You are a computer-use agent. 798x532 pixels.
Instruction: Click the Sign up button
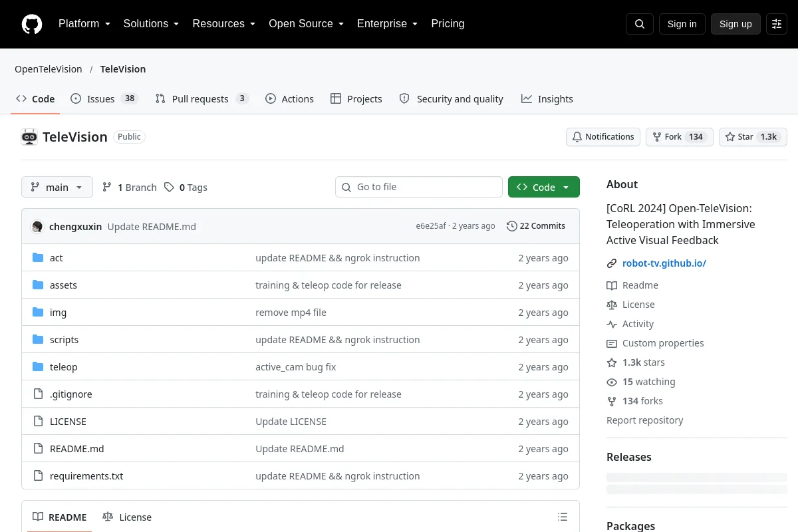(x=735, y=24)
